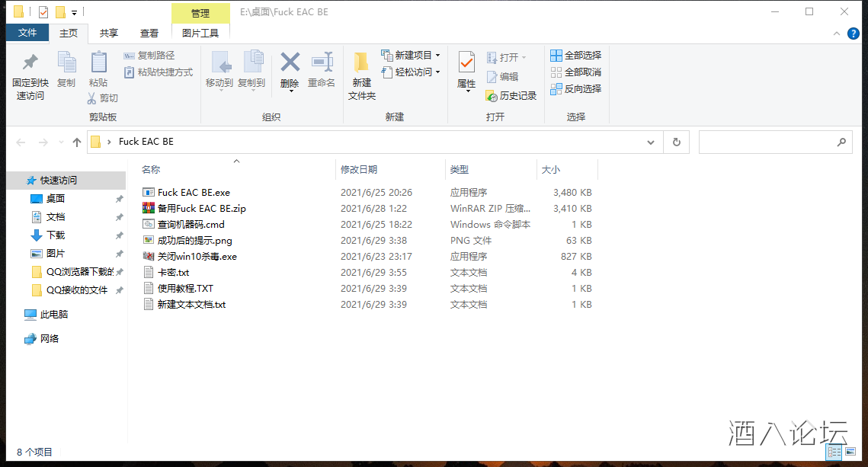The width and height of the screenshot is (868, 467).
Task: Select Quick access (快速访问) in navigation pane
Action: point(66,181)
